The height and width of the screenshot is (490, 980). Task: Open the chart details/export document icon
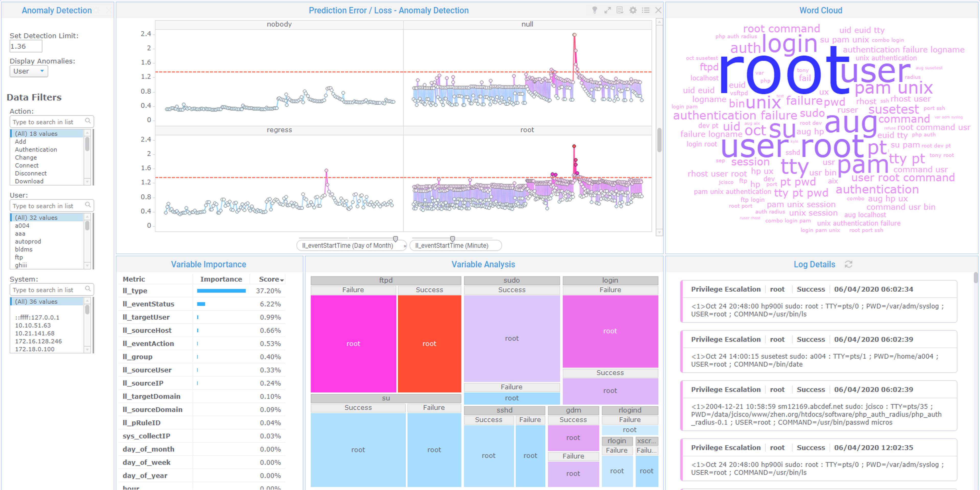click(x=620, y=10)
